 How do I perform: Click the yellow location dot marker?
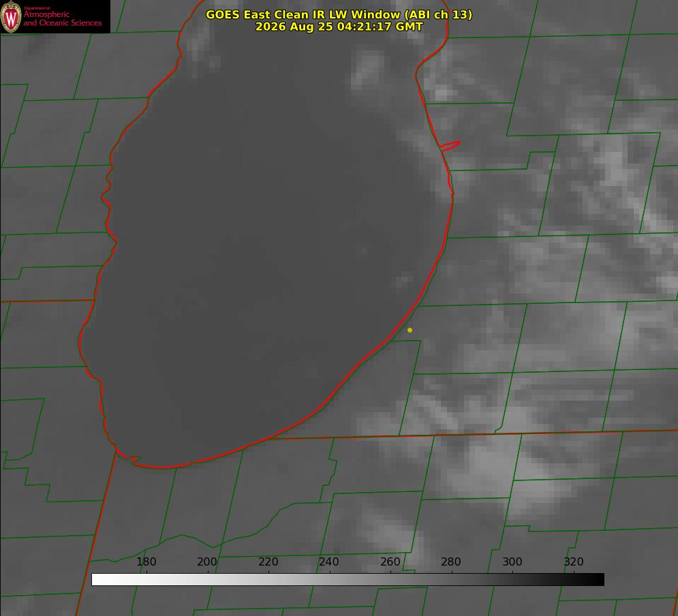410,330
